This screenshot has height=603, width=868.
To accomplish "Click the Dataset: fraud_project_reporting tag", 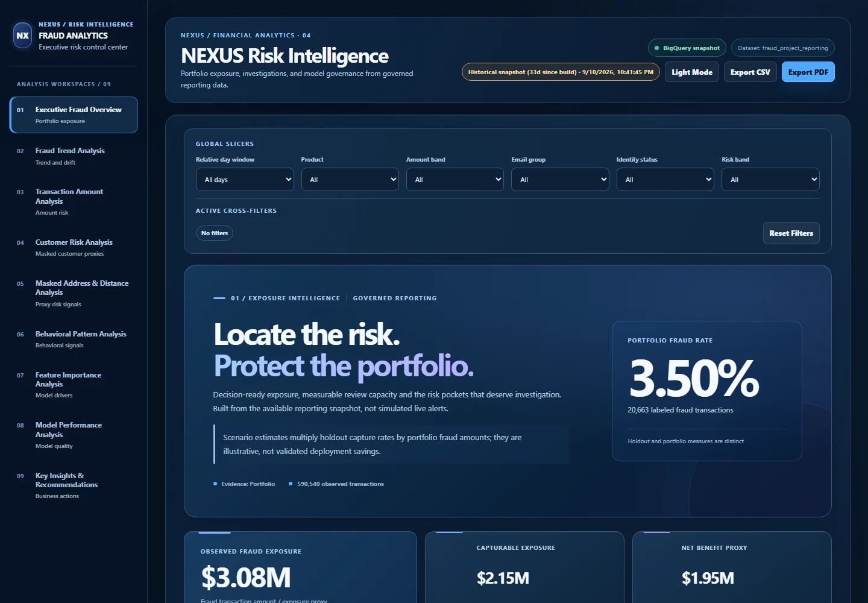I will point(783,48).
